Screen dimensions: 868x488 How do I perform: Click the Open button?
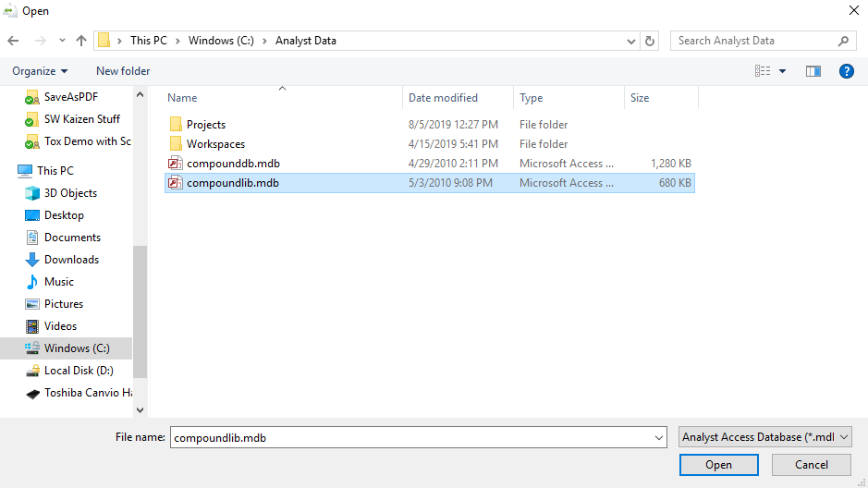[718, 465]
